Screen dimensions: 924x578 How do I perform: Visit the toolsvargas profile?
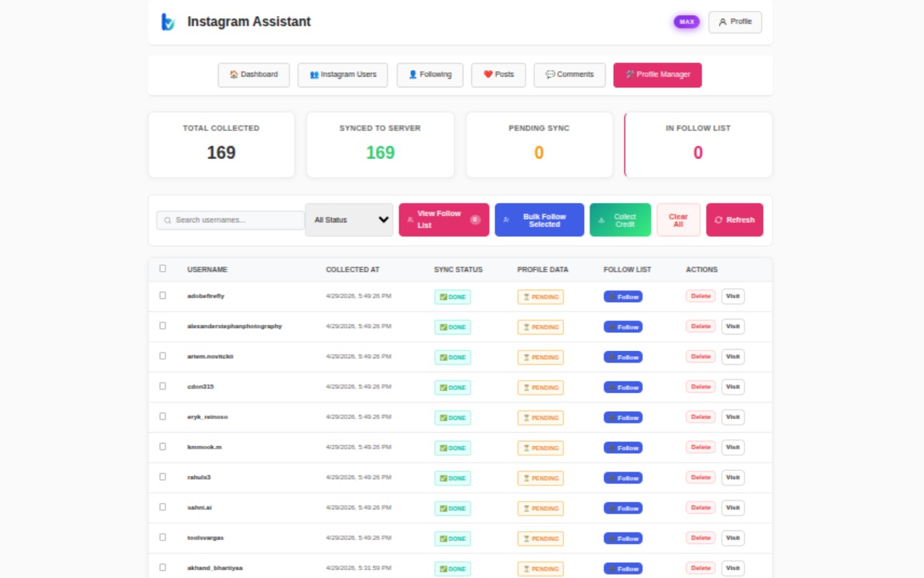[733, 538]
